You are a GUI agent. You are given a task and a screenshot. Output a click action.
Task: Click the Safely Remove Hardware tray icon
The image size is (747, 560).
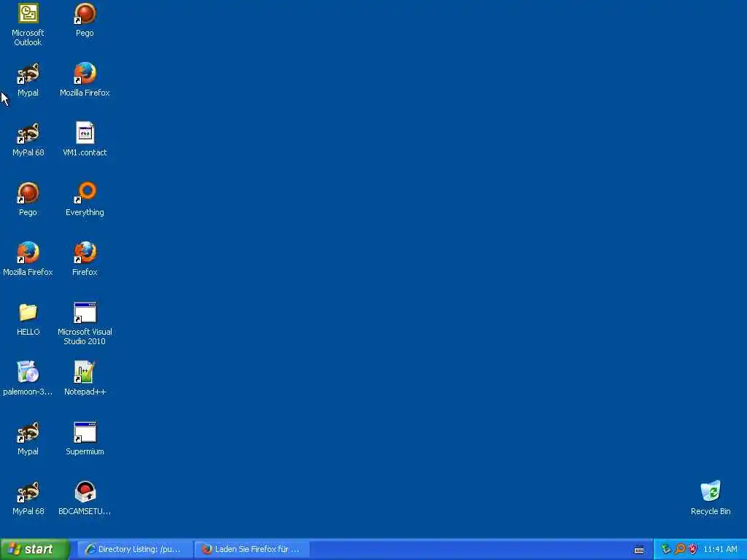pos(665,549)
